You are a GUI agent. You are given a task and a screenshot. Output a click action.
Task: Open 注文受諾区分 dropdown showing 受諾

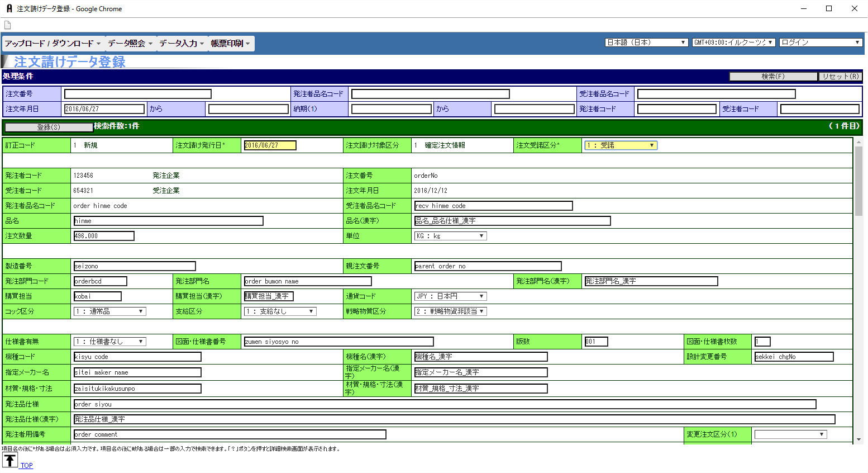621,145
